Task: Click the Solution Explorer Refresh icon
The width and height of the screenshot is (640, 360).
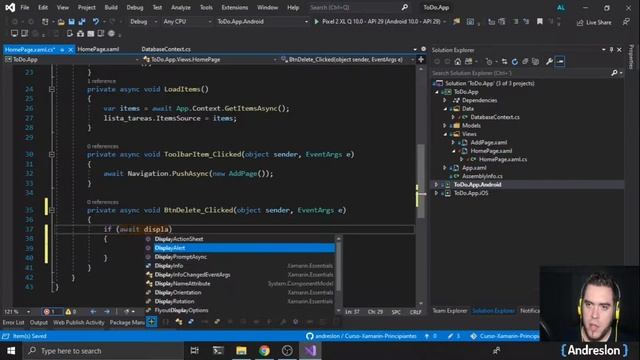Action: 515,62
